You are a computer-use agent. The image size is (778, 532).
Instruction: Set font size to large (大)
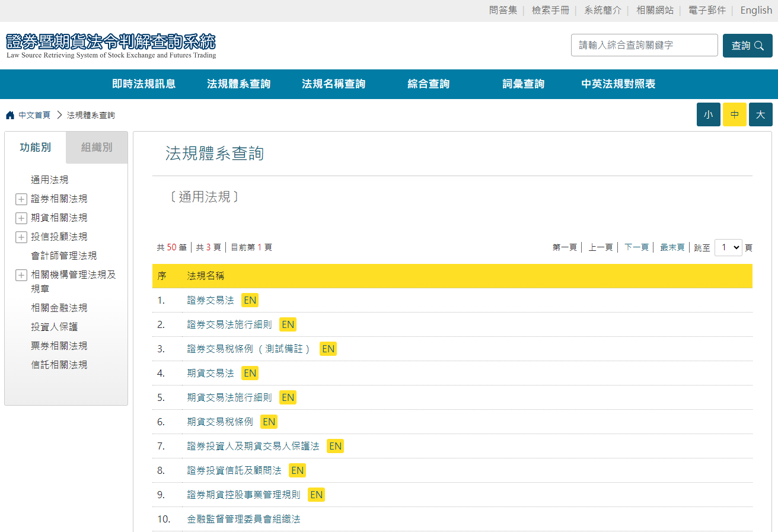[761, 114]
